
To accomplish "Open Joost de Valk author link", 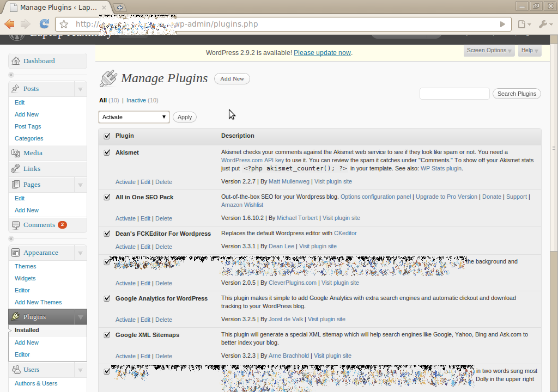I will pos(286,320).
